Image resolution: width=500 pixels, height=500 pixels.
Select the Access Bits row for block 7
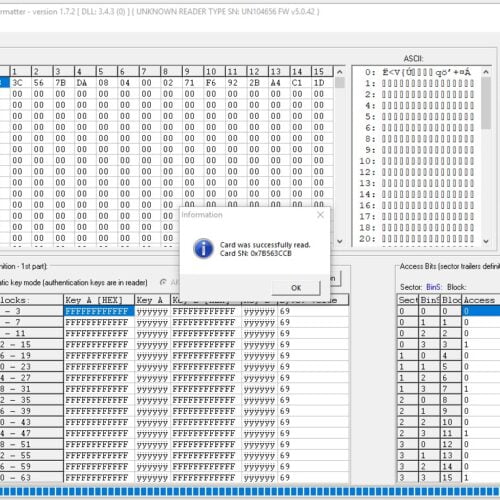[x=449, y=389]
